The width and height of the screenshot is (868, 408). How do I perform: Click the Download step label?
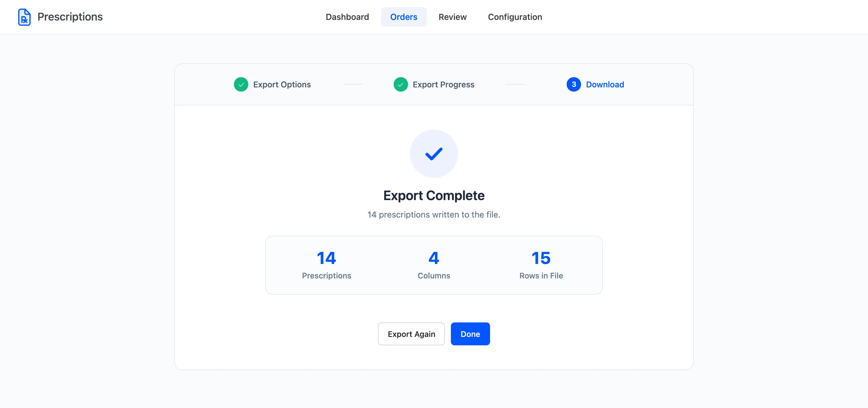point(605,85)
